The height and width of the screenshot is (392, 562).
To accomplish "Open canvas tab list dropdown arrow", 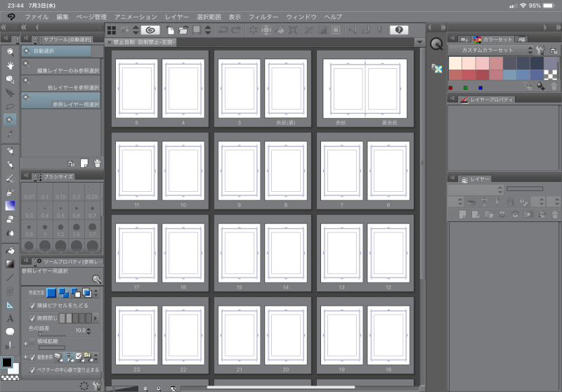I will (x=419, y=42).
